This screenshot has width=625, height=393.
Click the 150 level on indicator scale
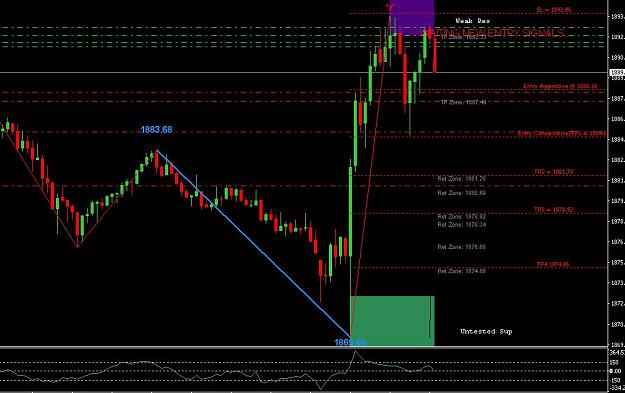click(615, 362)
